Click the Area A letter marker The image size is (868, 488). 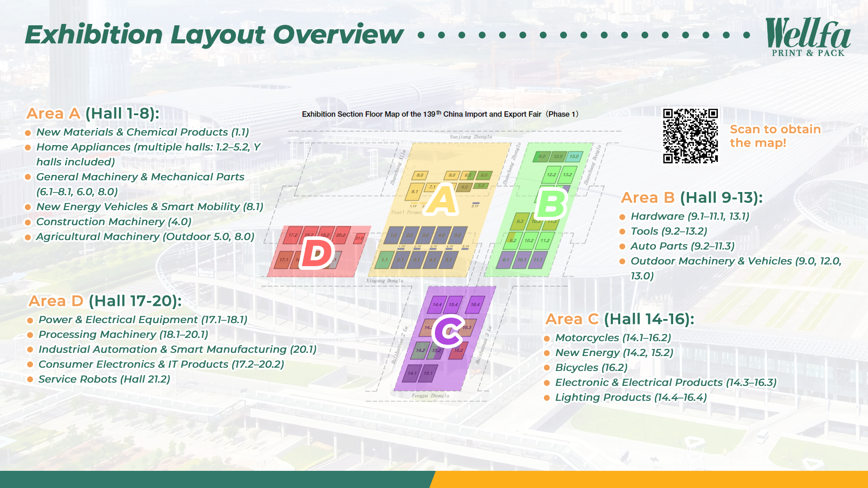(441, 199)
